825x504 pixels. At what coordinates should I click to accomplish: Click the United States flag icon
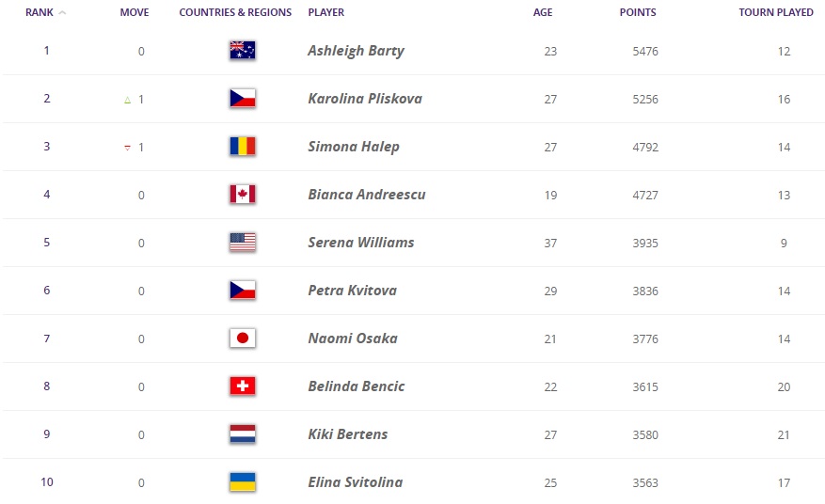243,242
